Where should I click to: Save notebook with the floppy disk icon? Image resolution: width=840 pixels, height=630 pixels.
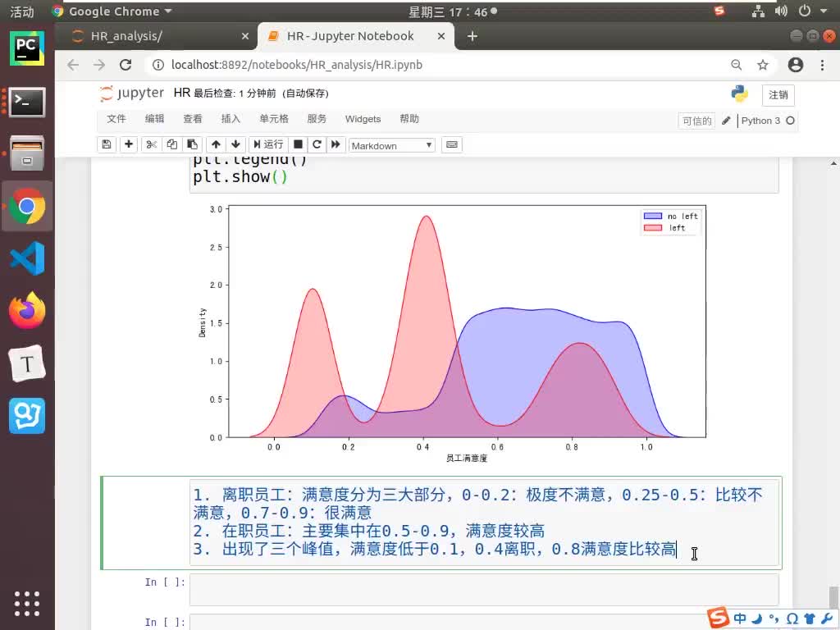106,144
